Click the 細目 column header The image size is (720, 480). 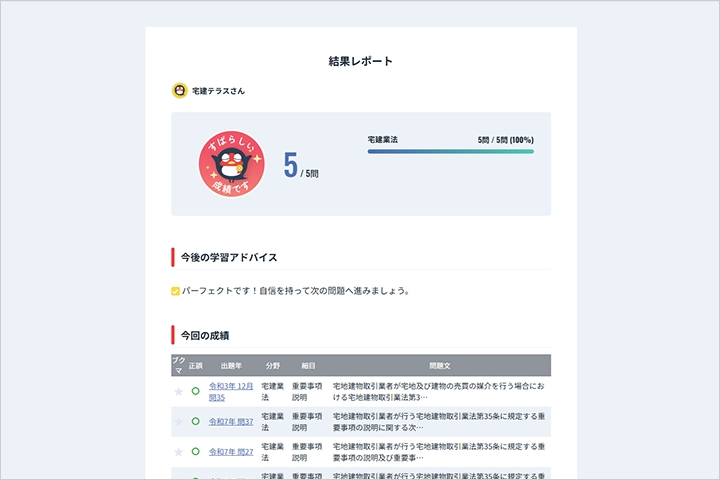pyautogui.click(x=308, y=366)
